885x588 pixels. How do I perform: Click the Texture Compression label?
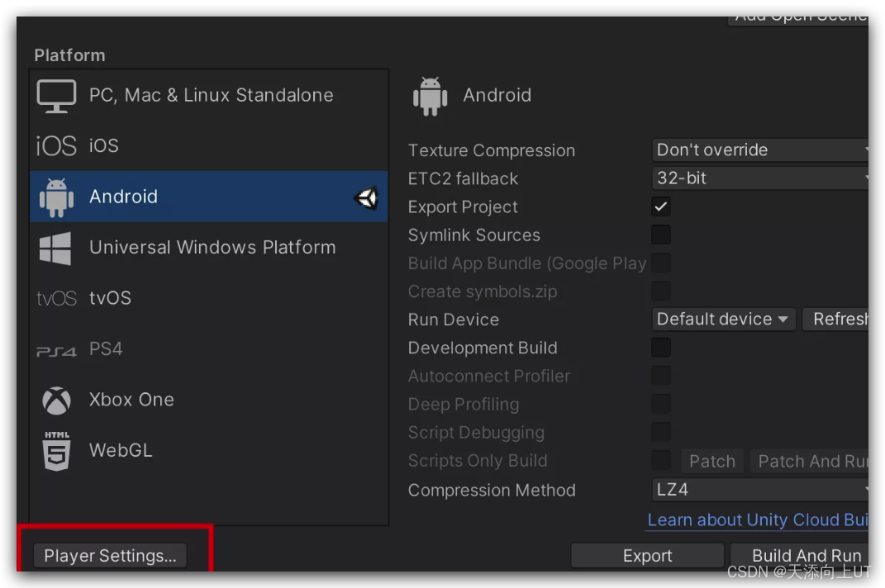492,150
